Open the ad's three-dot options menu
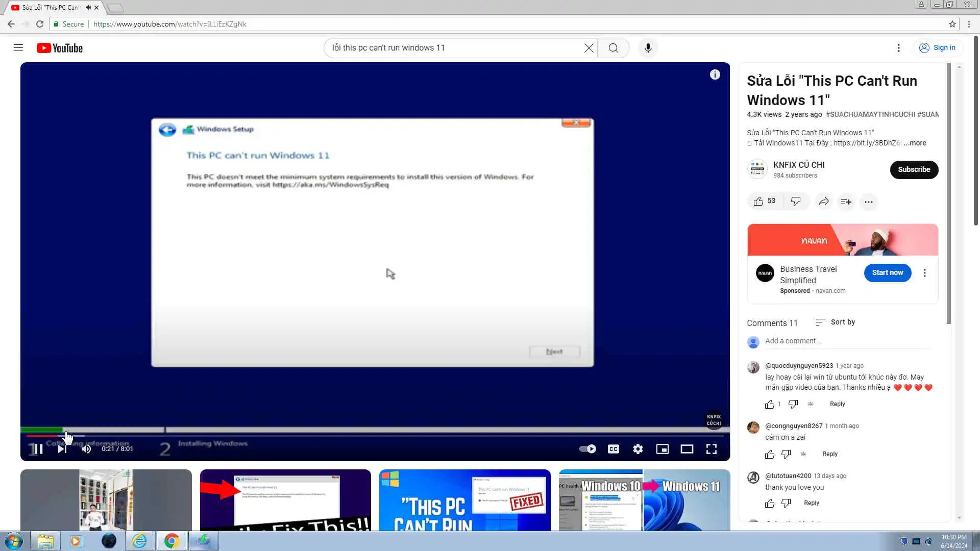Image resolution: width=980 pixels, height=551 pixels. 924,273
